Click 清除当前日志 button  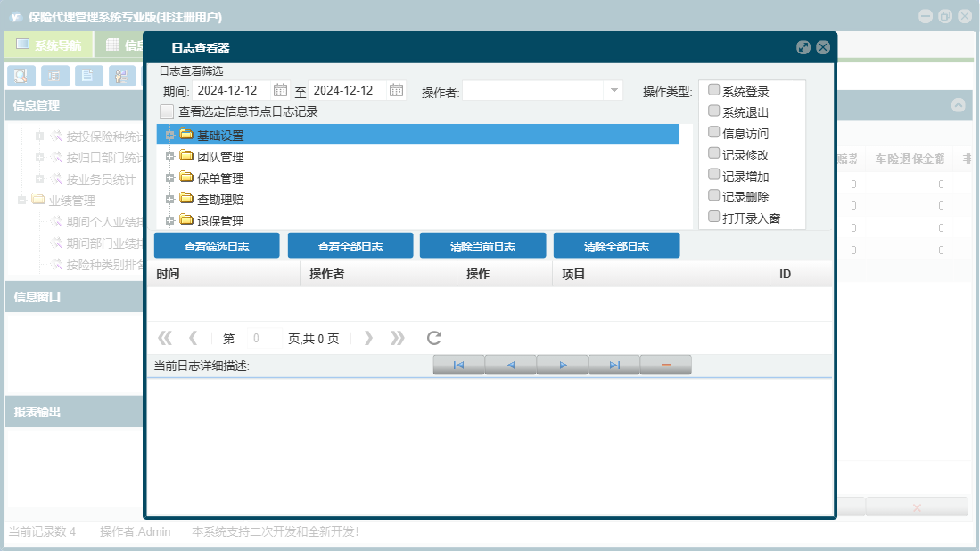point(483,246)
